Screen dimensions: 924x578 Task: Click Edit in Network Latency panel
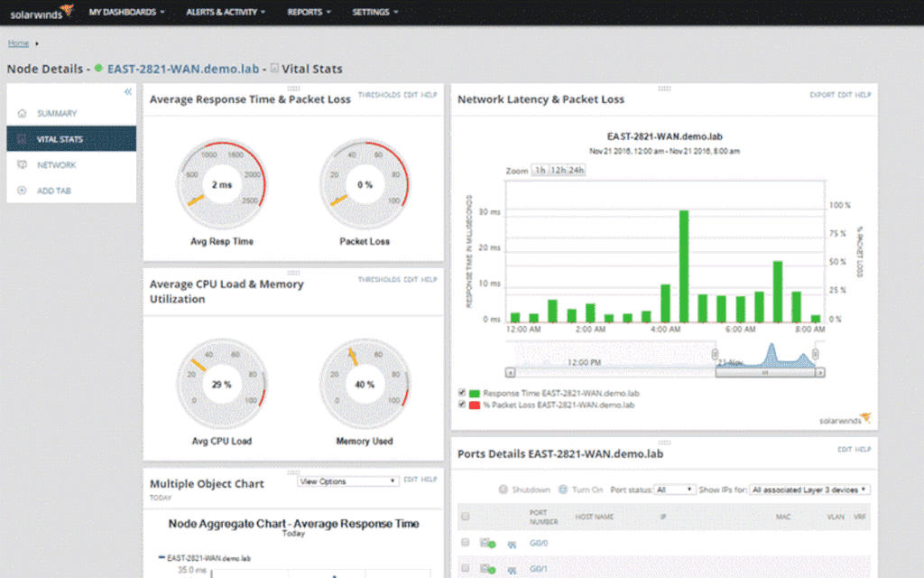[845, 95]
